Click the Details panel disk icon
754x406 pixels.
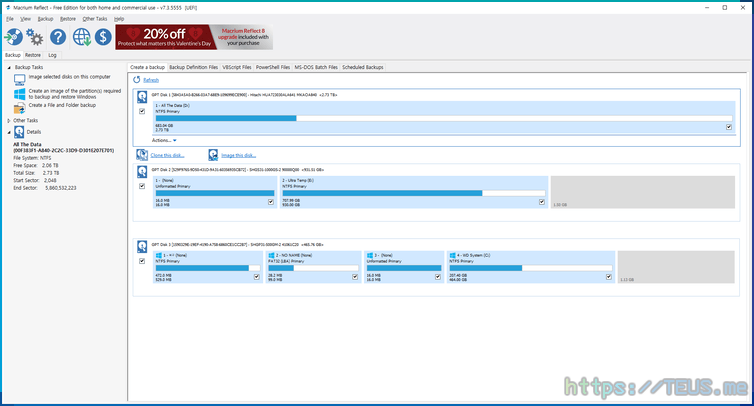19,132
